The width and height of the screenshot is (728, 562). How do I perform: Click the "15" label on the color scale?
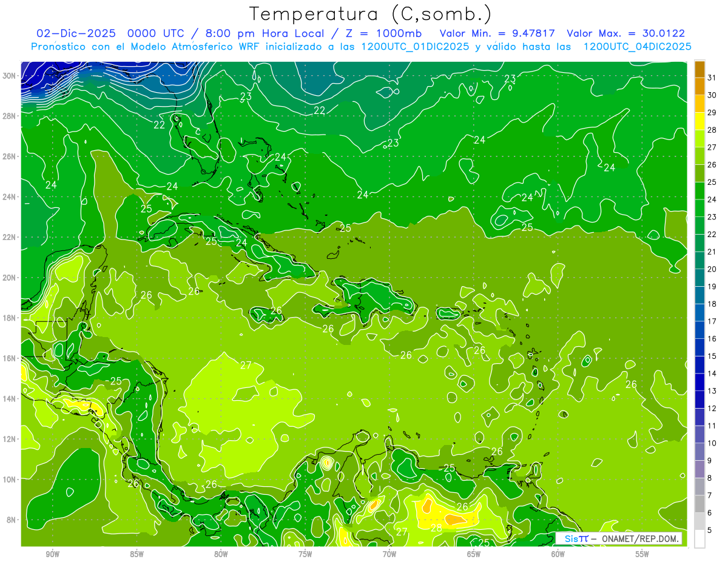[712, 356]
